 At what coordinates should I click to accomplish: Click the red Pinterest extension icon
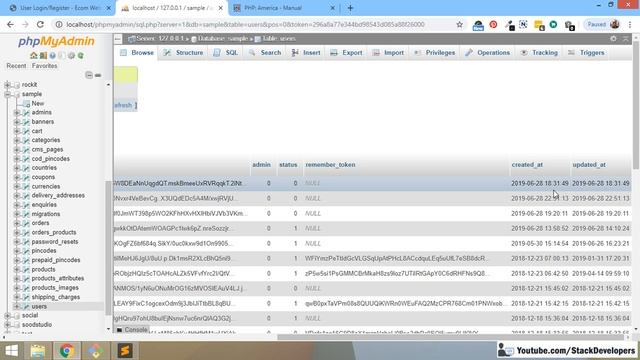pyautogui.click(x=493, y=24)
